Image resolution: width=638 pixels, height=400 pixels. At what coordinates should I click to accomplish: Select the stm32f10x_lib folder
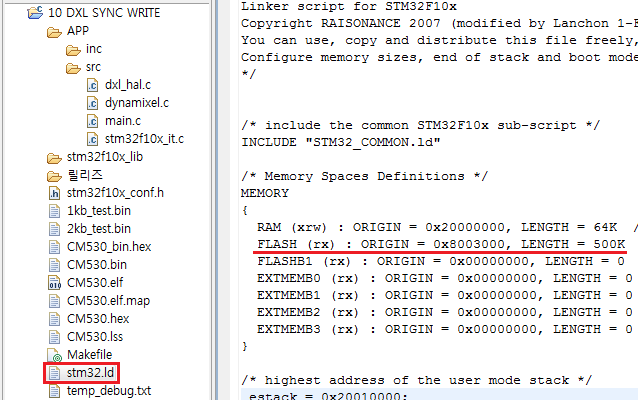click(103, 157)
